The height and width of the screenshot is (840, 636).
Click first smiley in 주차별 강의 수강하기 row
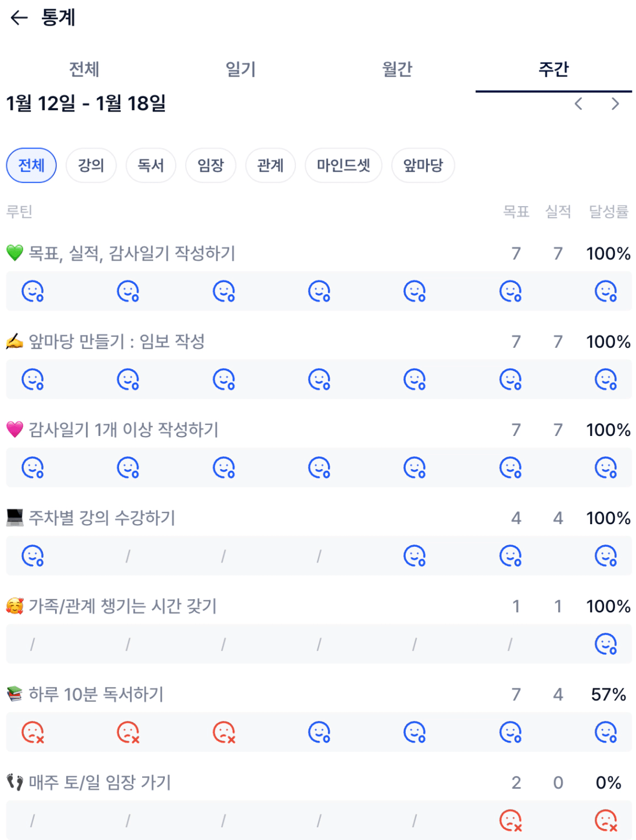click(x=32, y=556)
